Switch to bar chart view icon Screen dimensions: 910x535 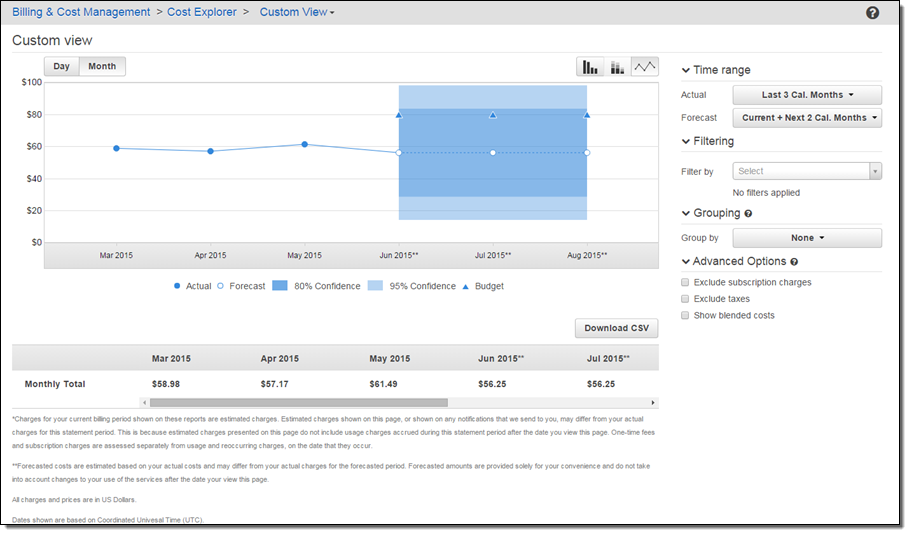point(590,67)
